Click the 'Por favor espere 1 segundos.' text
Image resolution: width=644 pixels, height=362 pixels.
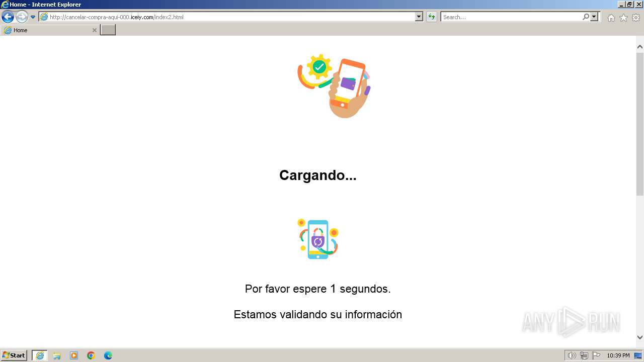(x=318, y=289)
